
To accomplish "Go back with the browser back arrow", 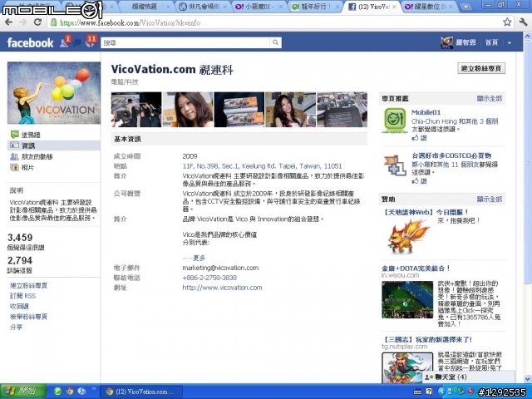I will pos(8,22).
